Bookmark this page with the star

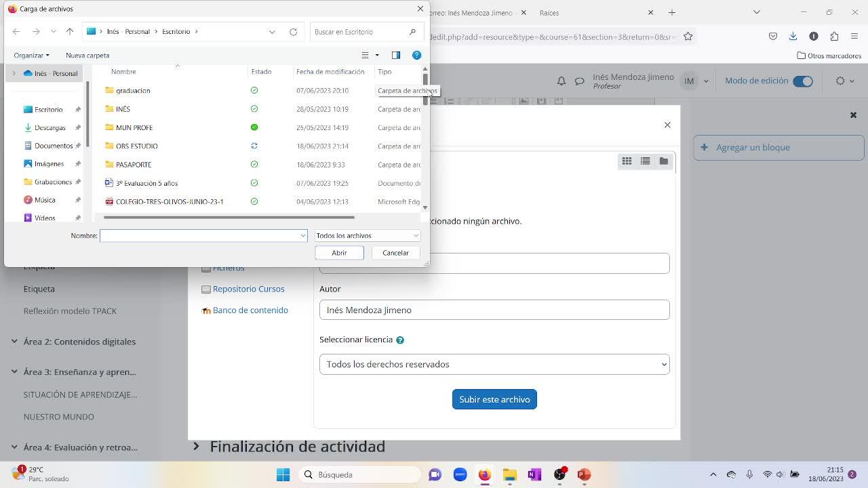(688, 37)
